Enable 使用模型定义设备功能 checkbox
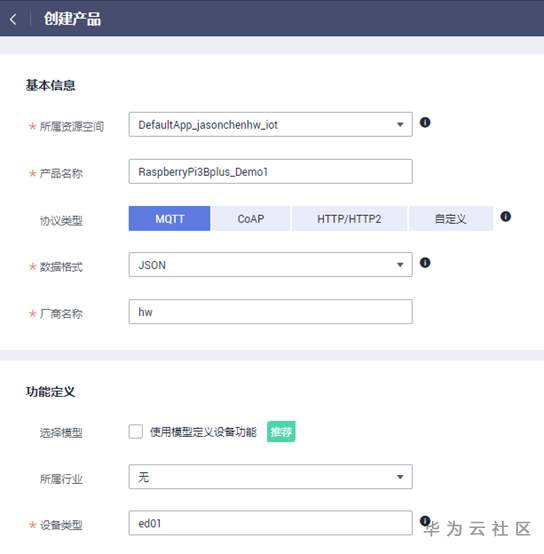This screenshot has width=544, height=554. click(x=136, y=431)
